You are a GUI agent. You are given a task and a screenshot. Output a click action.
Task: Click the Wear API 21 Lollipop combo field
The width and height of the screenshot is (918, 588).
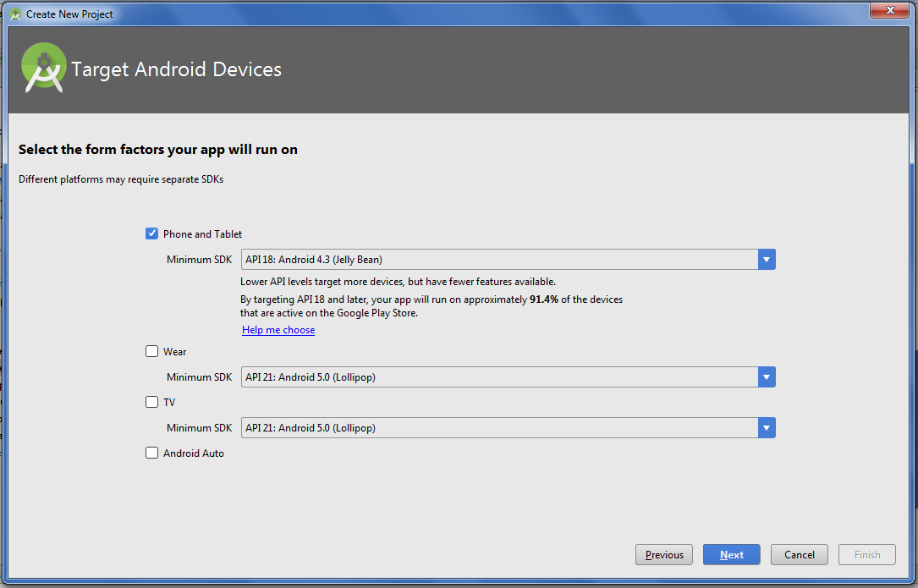click(x=499, y=377)
